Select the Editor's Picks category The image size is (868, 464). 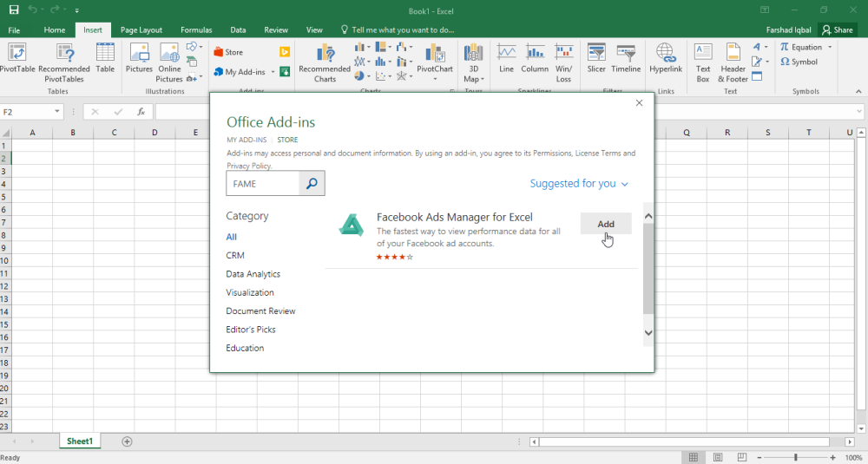(250, 330)
